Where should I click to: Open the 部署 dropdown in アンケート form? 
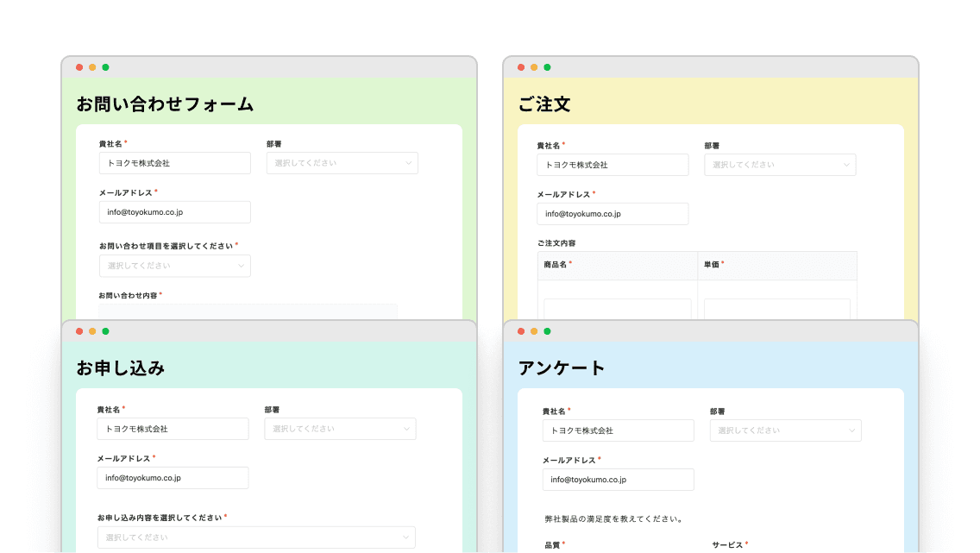point(785,430)
